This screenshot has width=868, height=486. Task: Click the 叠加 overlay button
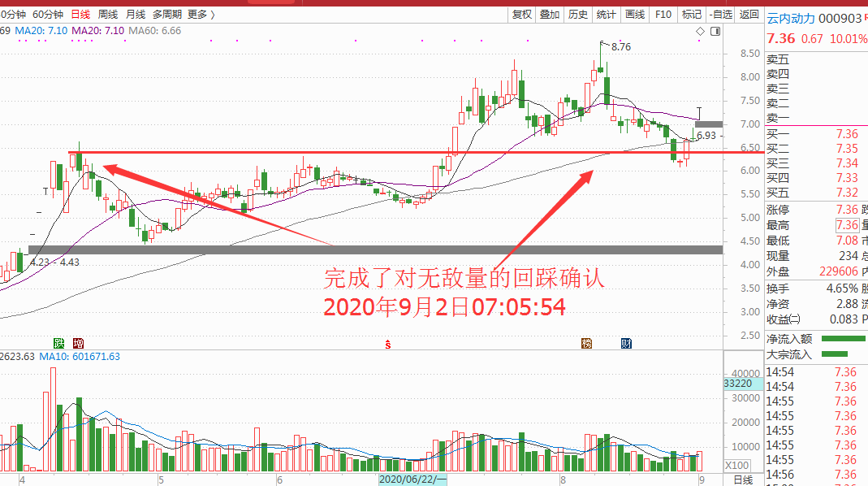[x=550, y=15]
